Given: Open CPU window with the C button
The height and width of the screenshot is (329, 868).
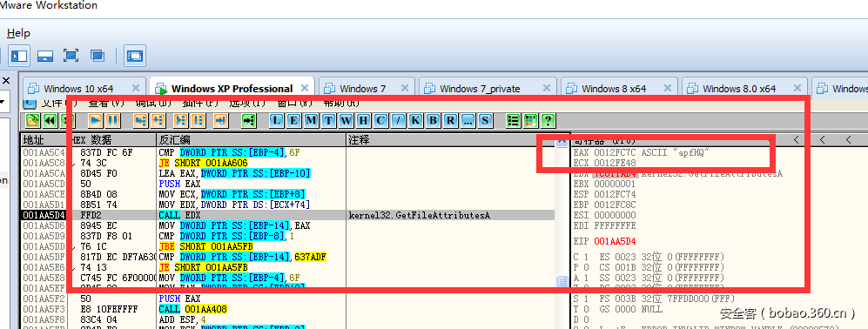Looking at the screenshot, I should pyautogui.click(x=380, y=120).
